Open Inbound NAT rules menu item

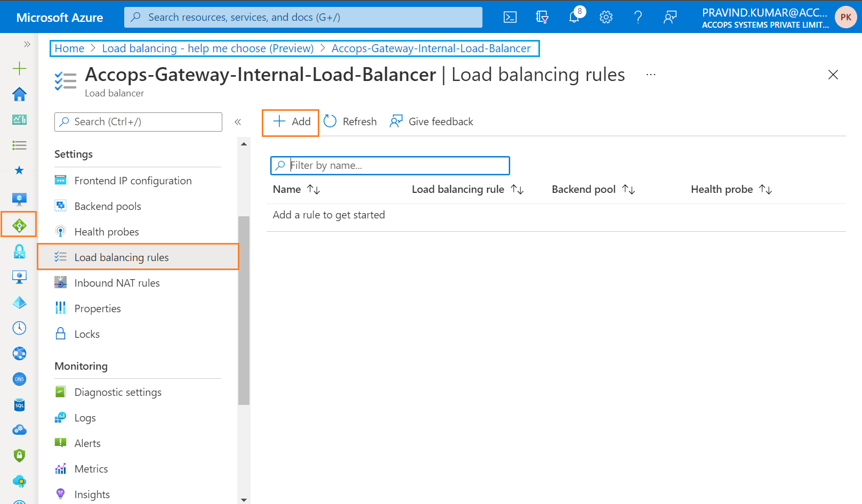point(138,283)
